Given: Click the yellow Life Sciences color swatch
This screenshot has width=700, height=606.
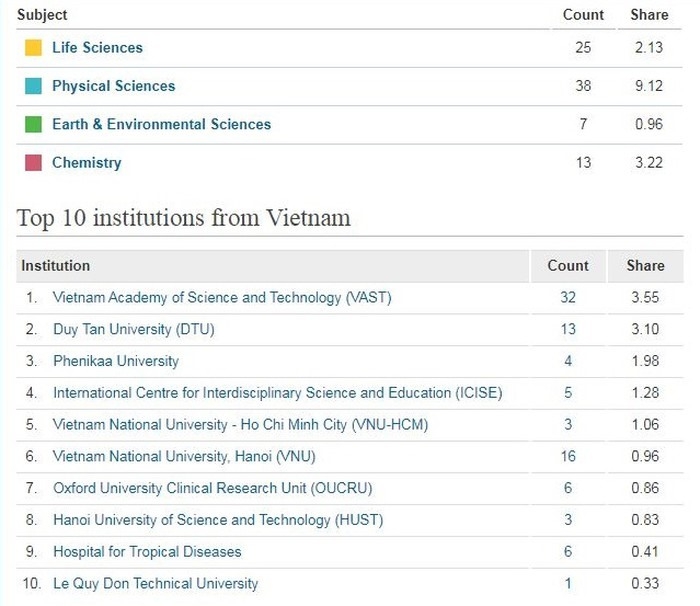Looking at the screenshot, I should (33, 47).
